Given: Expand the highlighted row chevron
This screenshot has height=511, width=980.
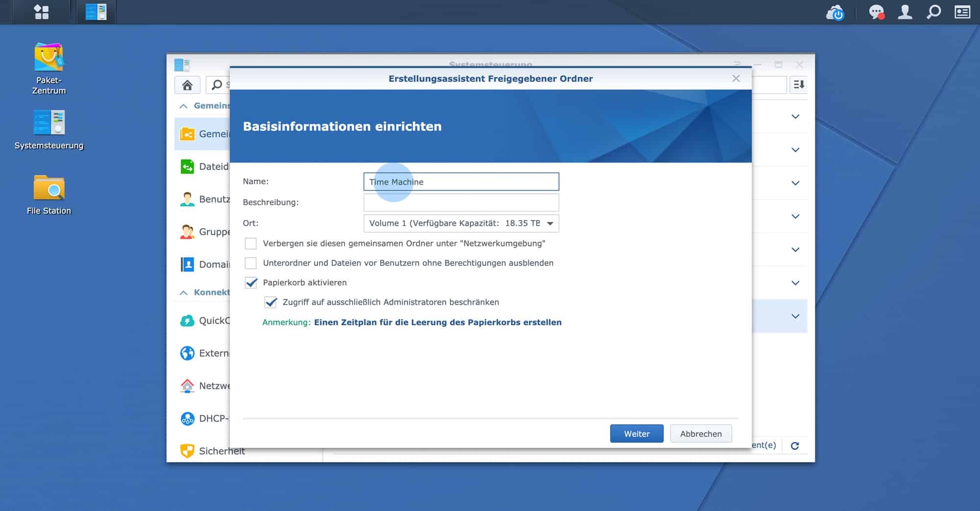Looking at the screenshot, I should [x=795, y=316].
